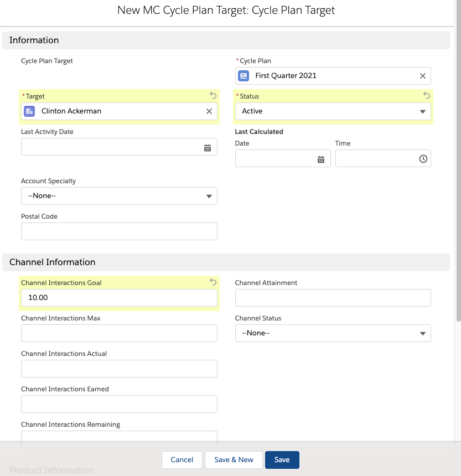Remove Clinton Ackerman from Target field
Screen dimensions: 461x476
209,111
